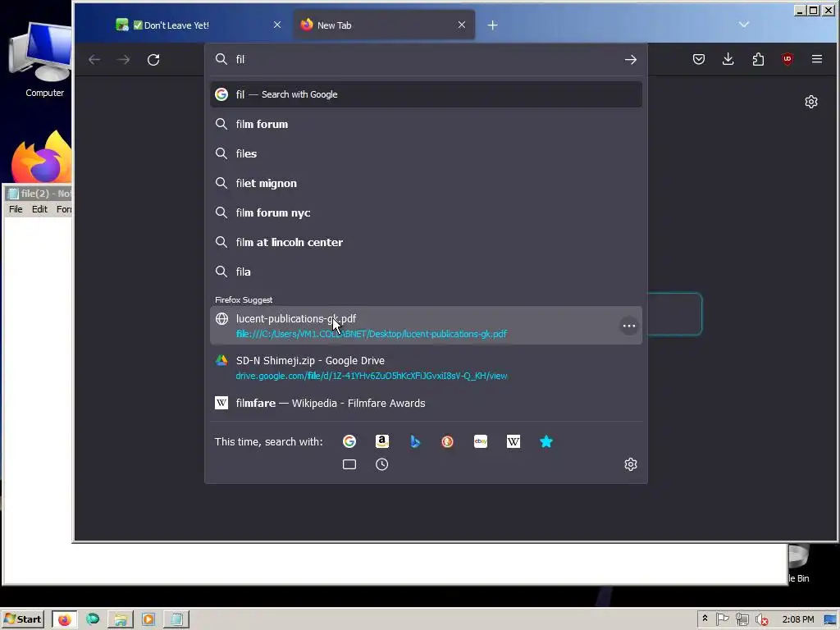Click the Firefox desktop shortcut icon
This screenshot has height=630, width=840.
coord(42,157)
